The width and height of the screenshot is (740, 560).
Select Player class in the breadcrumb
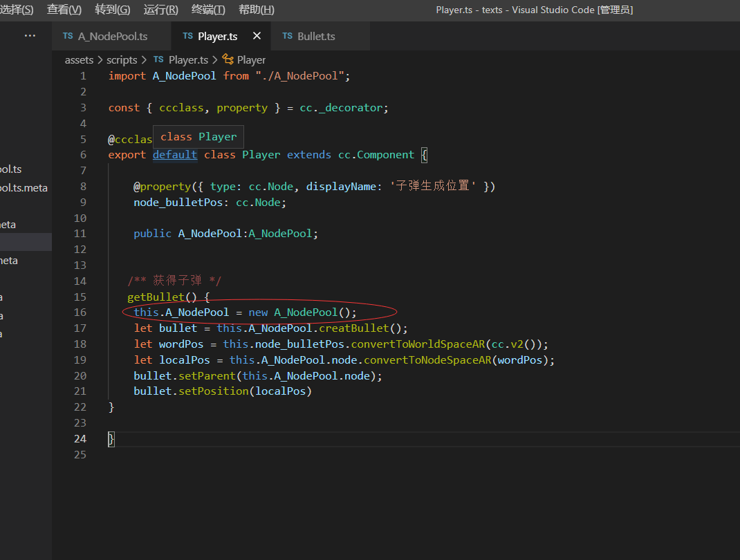[251, 60]
